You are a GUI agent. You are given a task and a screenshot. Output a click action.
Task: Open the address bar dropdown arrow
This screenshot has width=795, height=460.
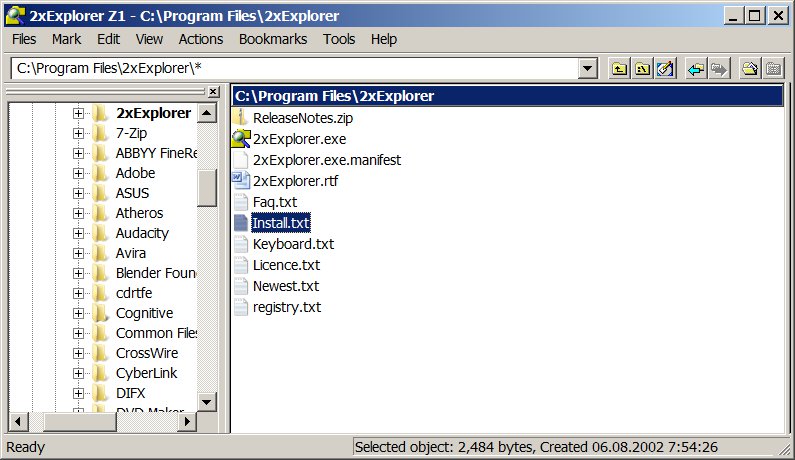click(x=587, y=68)
